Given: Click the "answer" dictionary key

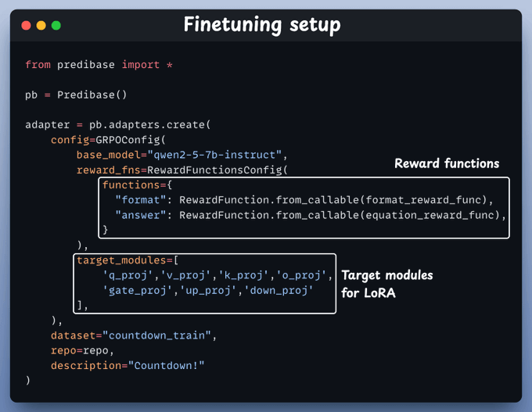Looking at the screenshot, I should point(141,215).
